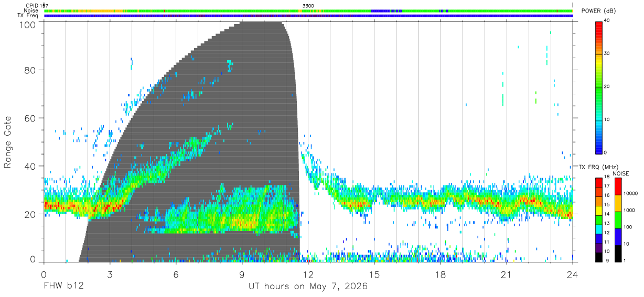Click the Range Gate y-axis title
Image resolution: width=644 pixels, height=297 pixels.
8,142
